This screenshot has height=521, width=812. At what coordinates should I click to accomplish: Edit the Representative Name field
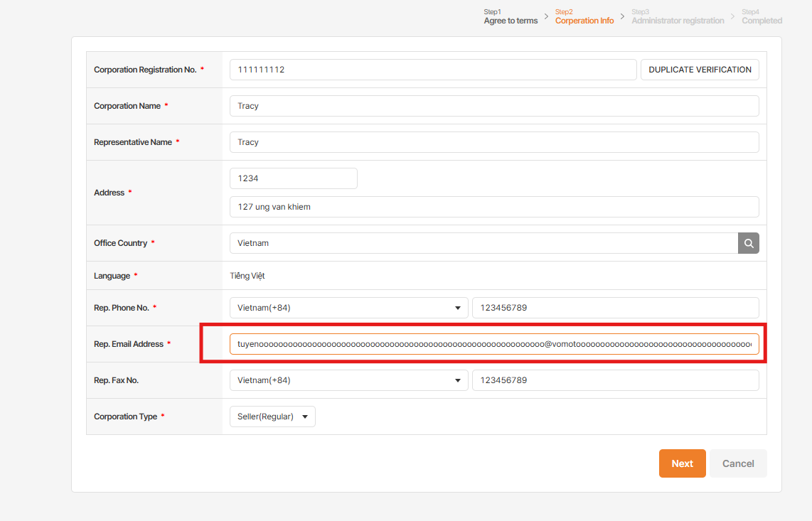(494, 142)
